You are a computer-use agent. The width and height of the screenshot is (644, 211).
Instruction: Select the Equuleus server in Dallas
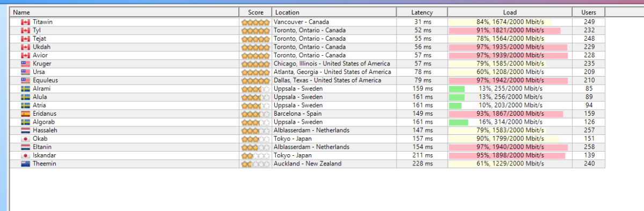(x=308, y=80)
